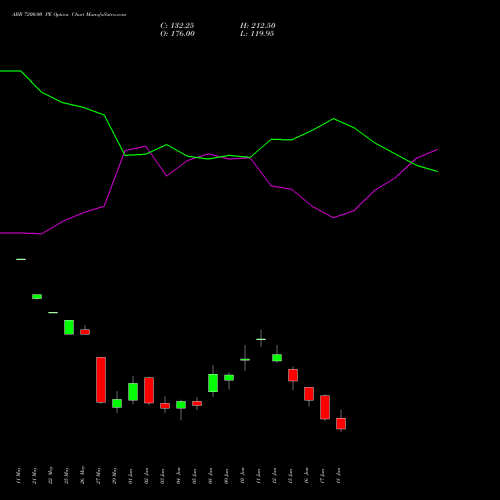Screen dimensions: 500x500
Task: Click the green candle for 12 Jun
Action: [277, 357]
